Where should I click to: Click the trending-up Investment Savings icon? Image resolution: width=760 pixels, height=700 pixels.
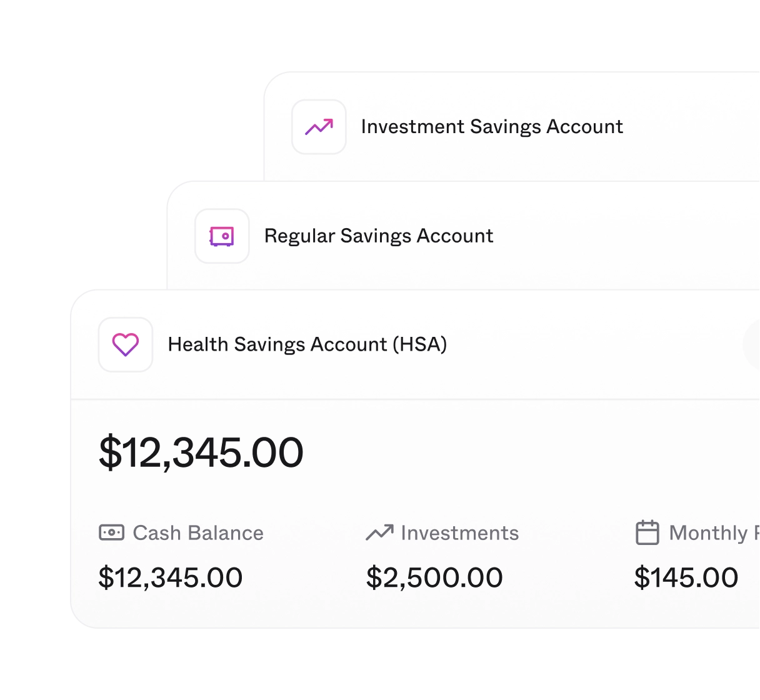[319, 127]
